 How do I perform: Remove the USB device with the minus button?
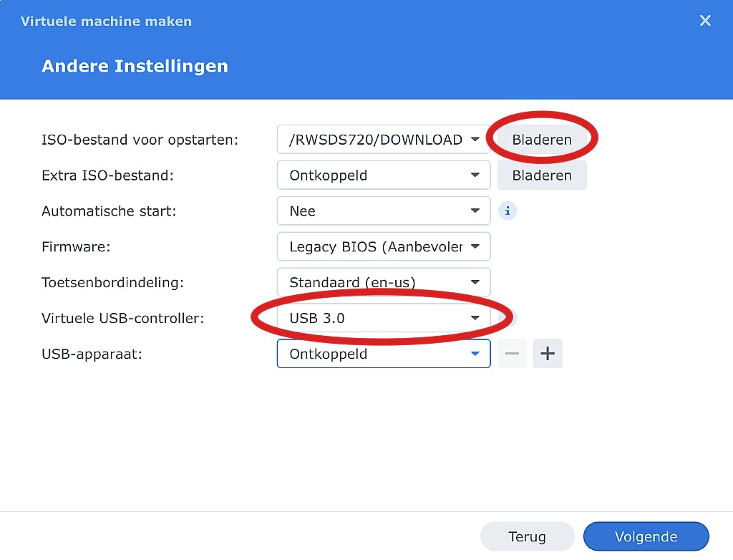[x=512, y=354]
